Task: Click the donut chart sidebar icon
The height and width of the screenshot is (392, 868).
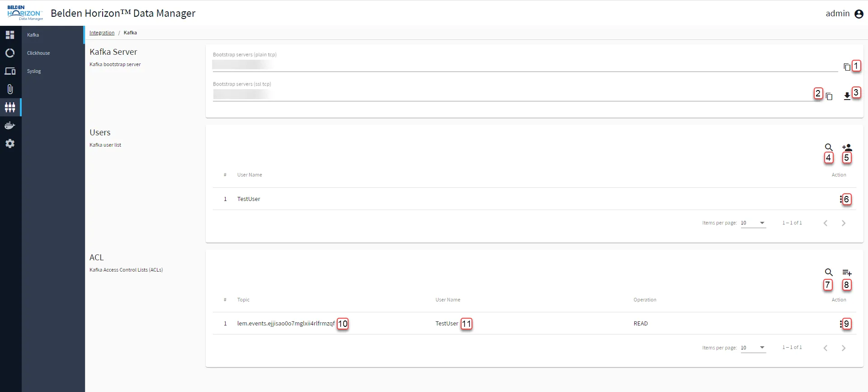Action: (x=10, y=53)
